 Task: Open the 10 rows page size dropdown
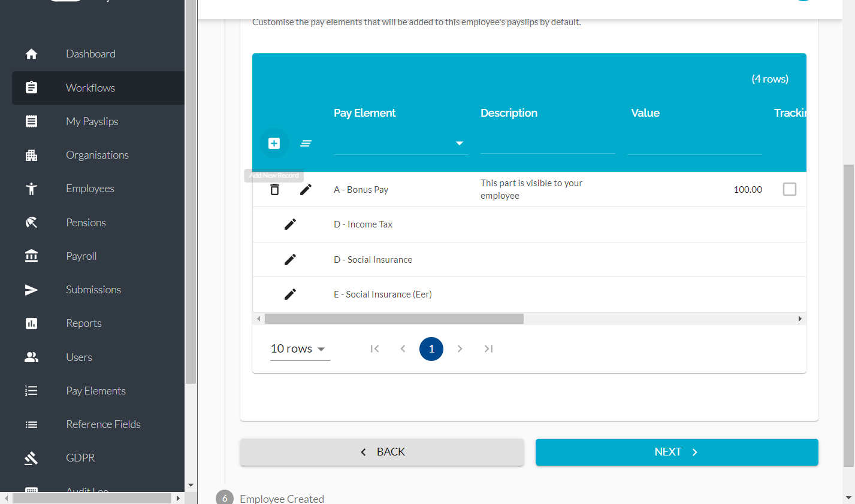click(x=300, y=348)
